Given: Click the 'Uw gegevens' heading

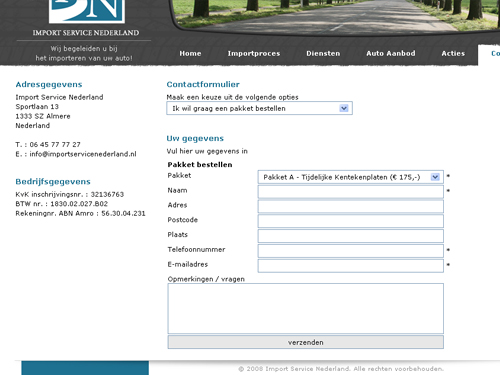Looking at the screenshot, I should click(x=195, y=138).
